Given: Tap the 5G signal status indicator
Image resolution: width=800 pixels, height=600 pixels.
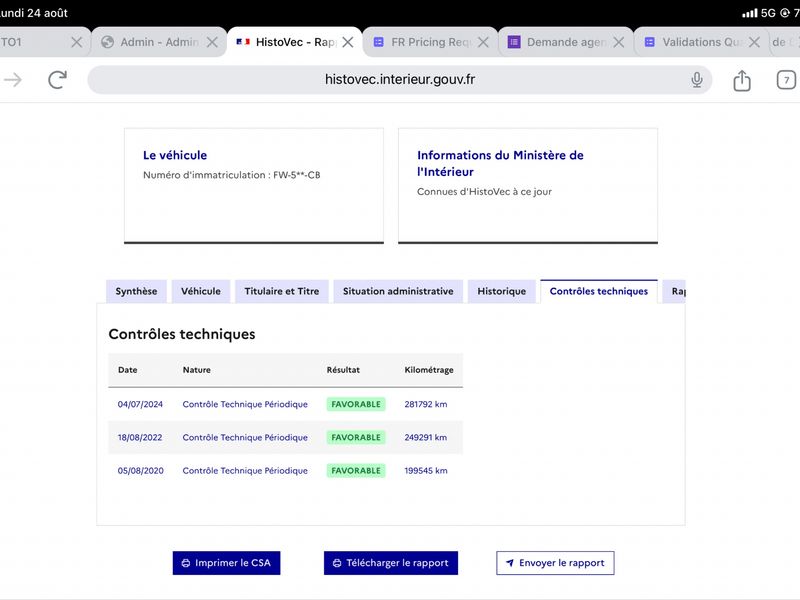Looking at the screenshot, I should 768,13.
